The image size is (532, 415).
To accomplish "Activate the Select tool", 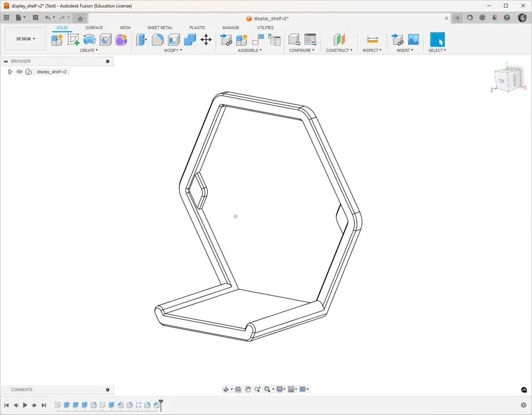I will pos(437,40).
